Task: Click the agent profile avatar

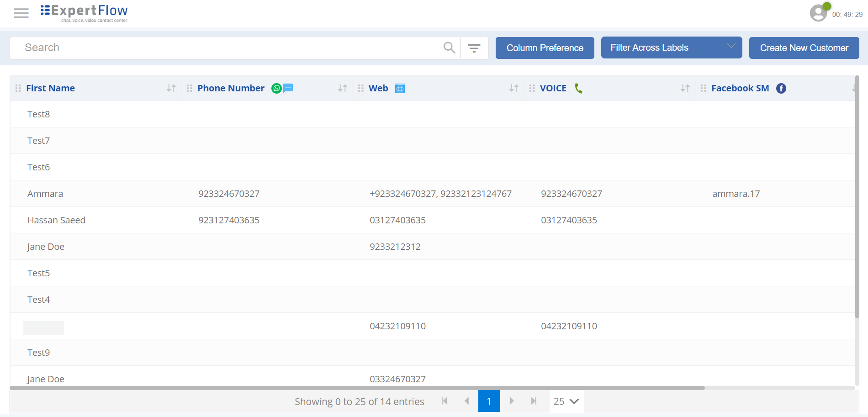Action: tap(818, 13)
